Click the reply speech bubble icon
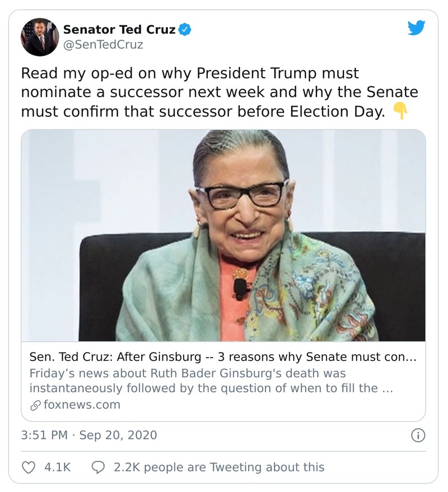The height and width of the screenshot is (492, 448). click(x=97, y=466)
